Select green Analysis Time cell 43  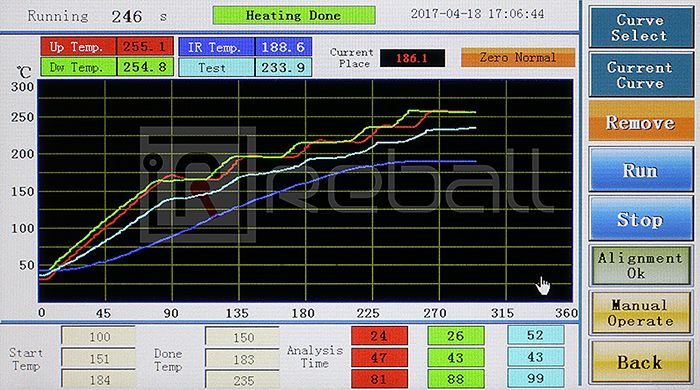[x=455, y=357]
